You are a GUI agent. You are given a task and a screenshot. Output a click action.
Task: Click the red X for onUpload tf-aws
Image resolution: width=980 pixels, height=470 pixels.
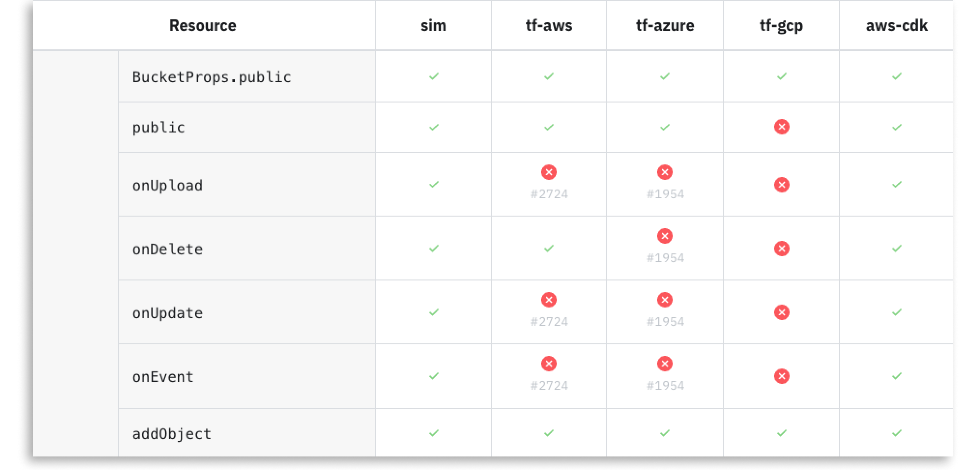pyautogui.click(x=548, y=172)
